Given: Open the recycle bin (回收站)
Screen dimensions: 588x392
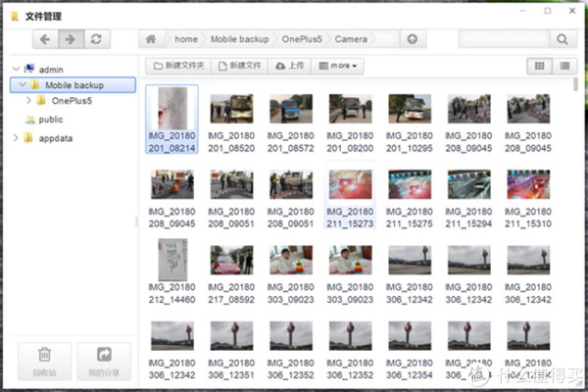Looking at the screenshot, I should [x=44, y=361].
